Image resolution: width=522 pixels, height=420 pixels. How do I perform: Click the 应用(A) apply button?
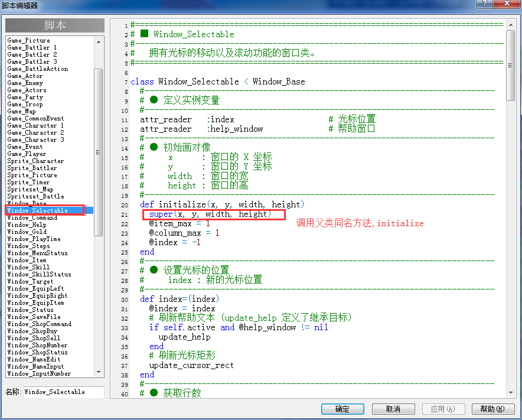coord(443,409)
